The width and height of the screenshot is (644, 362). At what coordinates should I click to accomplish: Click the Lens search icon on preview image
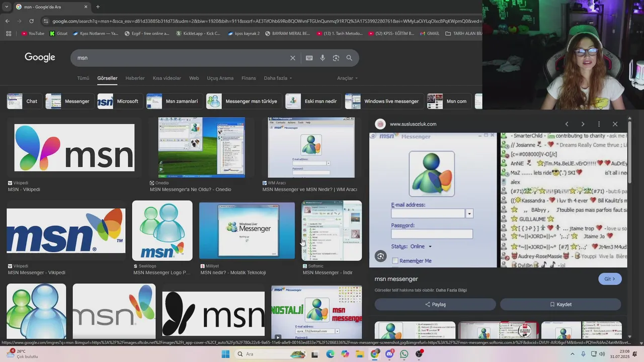click(381, 256)
